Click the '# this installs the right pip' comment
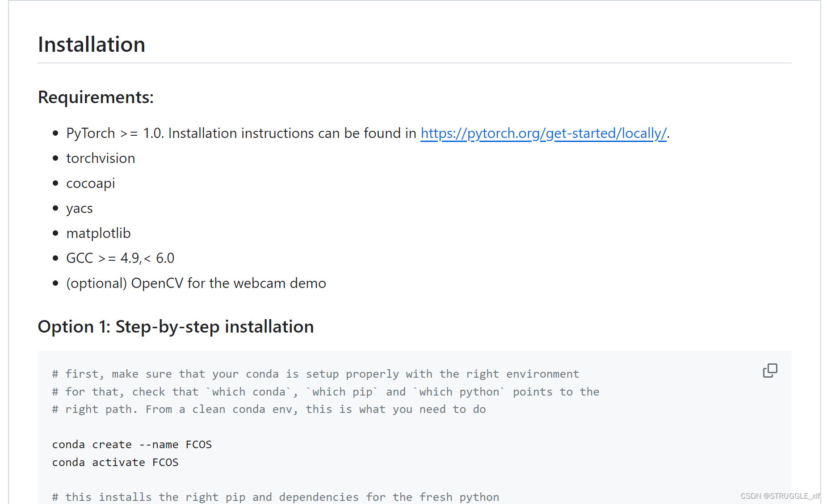827x504 pixels. [x=276, y=497]
